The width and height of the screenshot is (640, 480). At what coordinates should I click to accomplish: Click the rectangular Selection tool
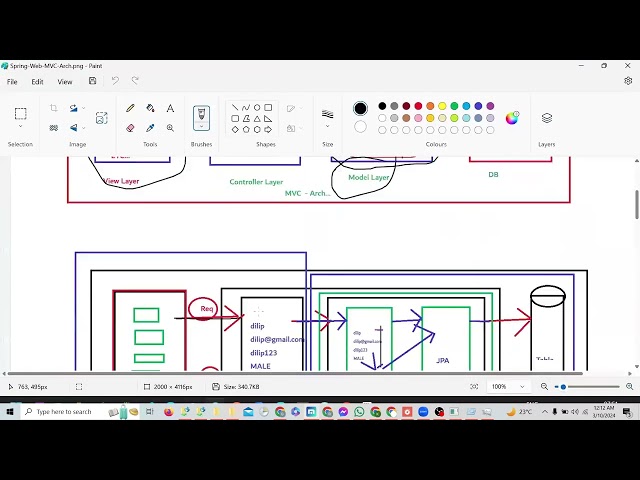click(20, 113)
